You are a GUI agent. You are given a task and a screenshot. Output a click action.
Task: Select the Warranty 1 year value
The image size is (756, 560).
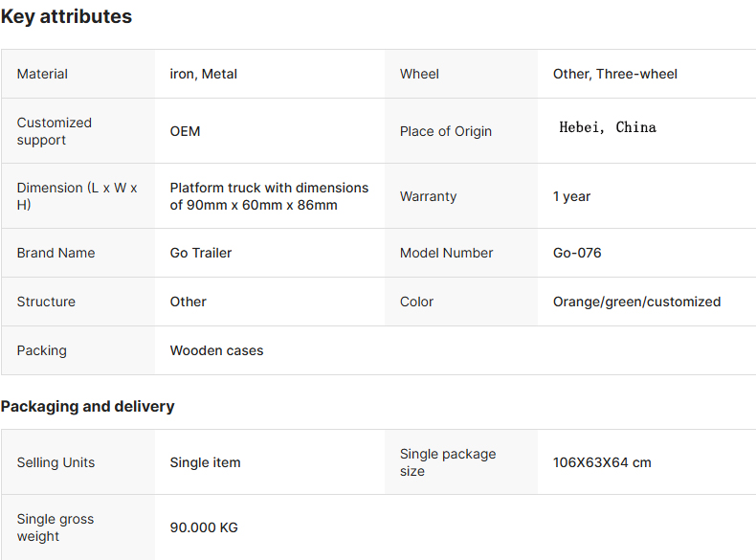click(x=572, y=196)
